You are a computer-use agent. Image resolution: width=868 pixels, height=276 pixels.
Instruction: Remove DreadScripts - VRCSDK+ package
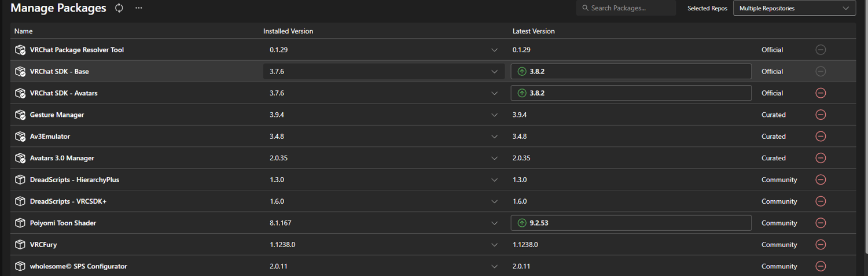[x=821, y=201]
